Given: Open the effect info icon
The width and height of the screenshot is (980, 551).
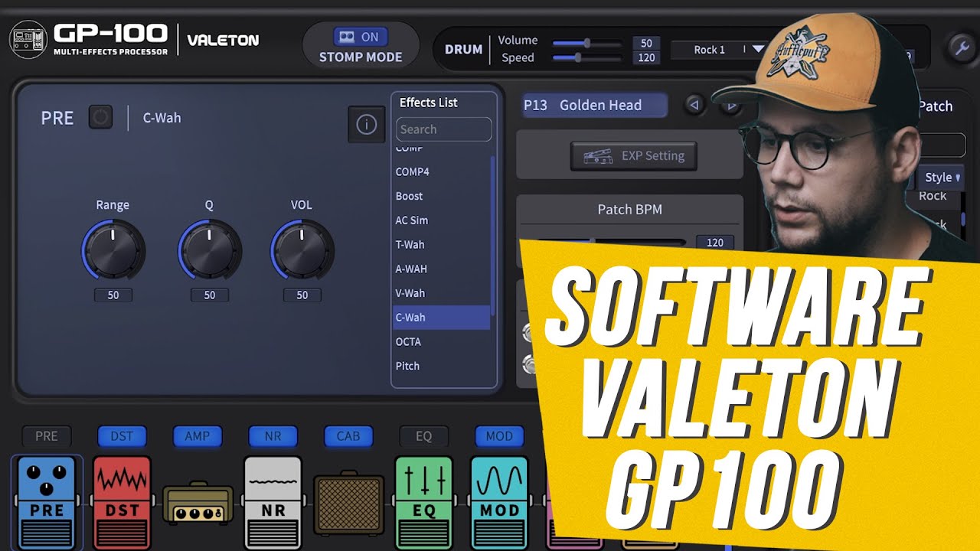Looking at the screenshot, I should tap(367, 124).
